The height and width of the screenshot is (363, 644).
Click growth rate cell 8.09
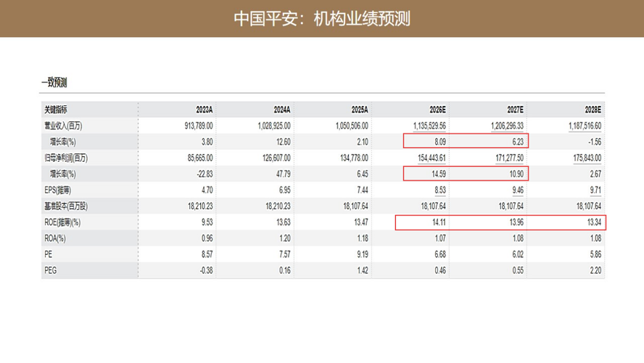[440, 142]
